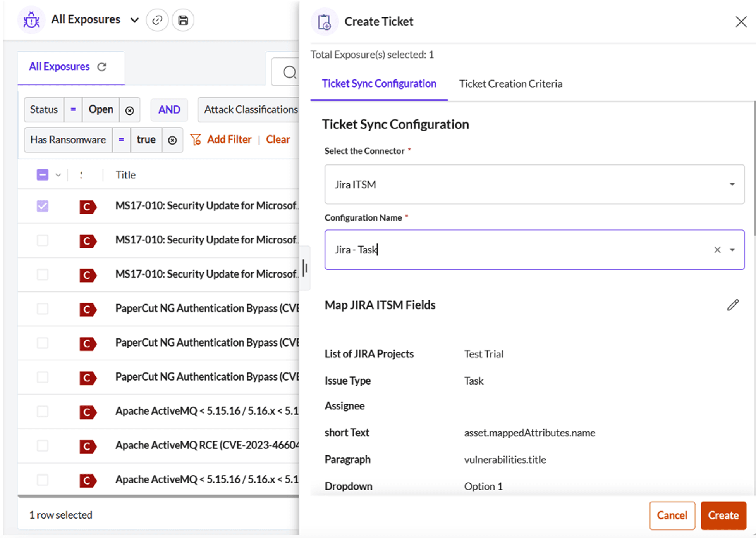Expand the Configuration Name dropdown

click(x=732, y=250)
